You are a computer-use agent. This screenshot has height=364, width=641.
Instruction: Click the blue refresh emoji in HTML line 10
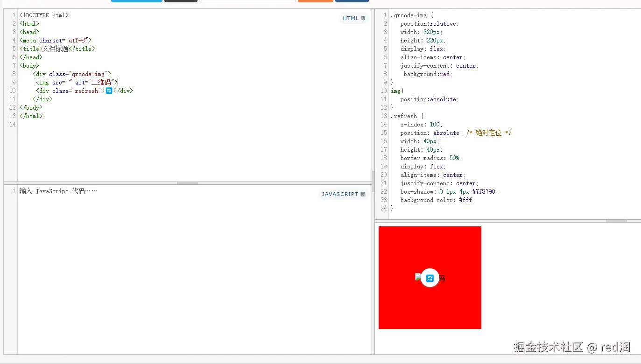tap(109, 91)
